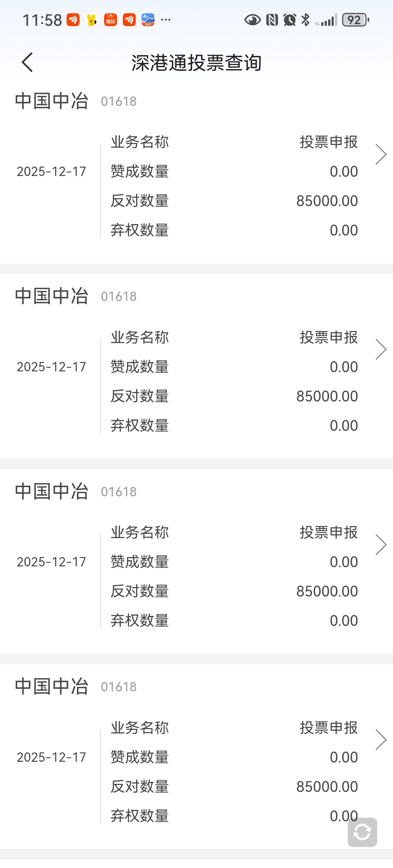Viewport: 393px width, 868px height.
Task: Tap the Bluetooth status icon
Action: 305,20
